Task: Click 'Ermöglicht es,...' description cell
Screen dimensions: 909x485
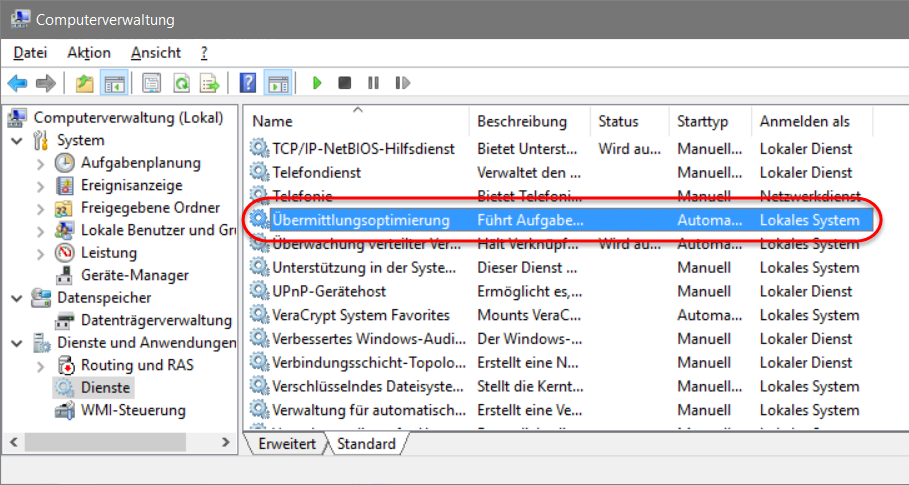Action: click(x=530, y=291)
